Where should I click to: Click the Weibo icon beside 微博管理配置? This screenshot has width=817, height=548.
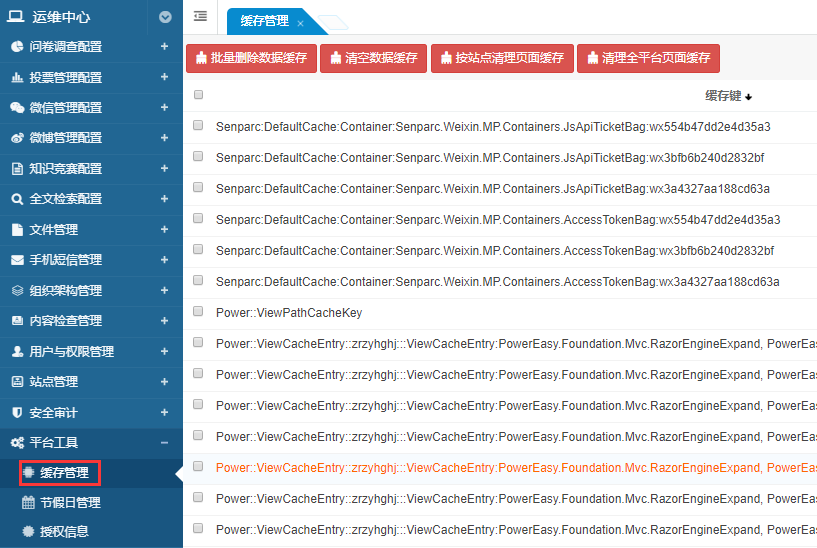[17, 138]
